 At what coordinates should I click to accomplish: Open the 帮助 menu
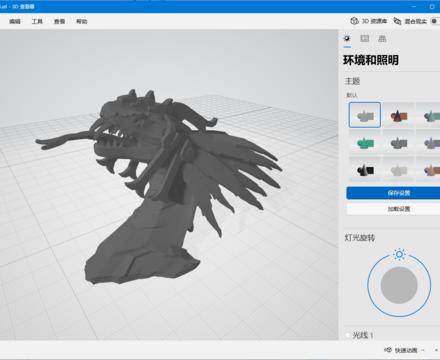point(82,21)
